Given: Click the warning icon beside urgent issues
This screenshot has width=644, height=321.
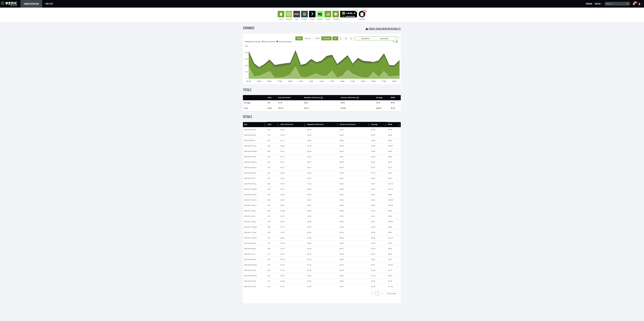Looking at the screenshot, I should tap(367, 29).
